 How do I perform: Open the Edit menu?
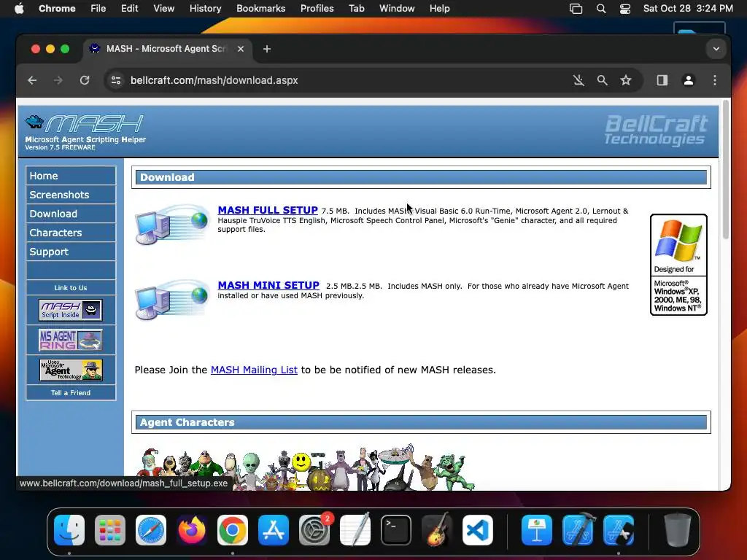(130, 8)
